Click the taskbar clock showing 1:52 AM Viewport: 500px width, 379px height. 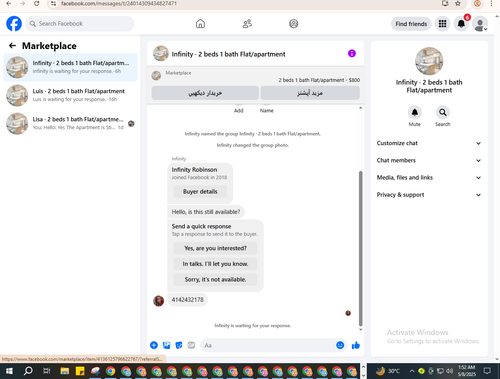point(466,371)
